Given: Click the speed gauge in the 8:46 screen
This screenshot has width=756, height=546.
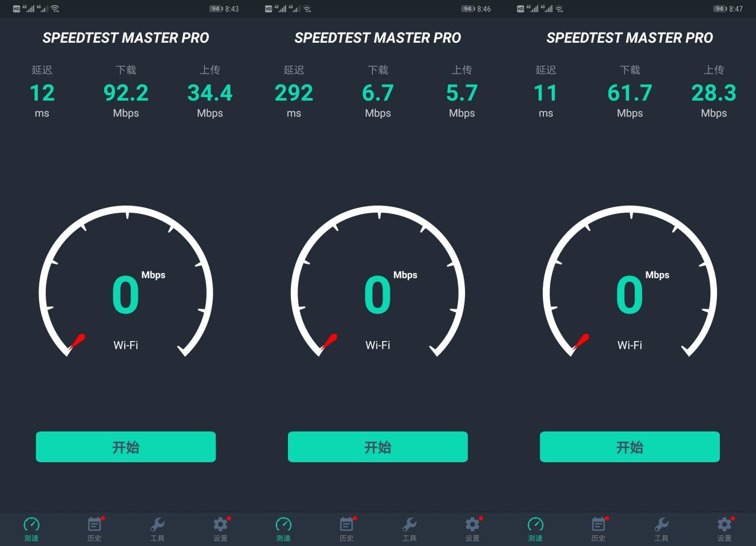Looking at the screenshot, I should pyautogui.click(x=378, y=281).
